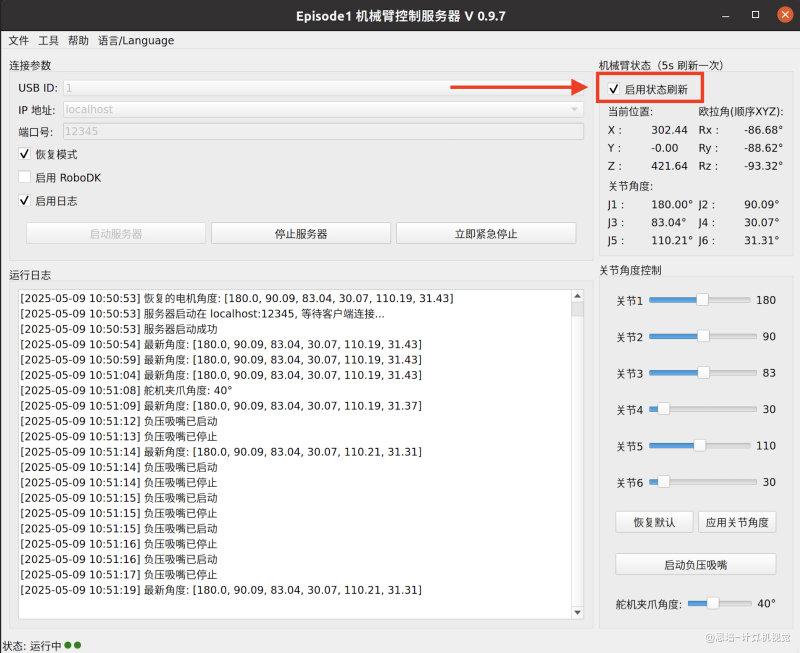Click log line 10:51:12 负压吸嘴已启动
Viewport: 800px width, 653px height.
click(x=119, y=421)
